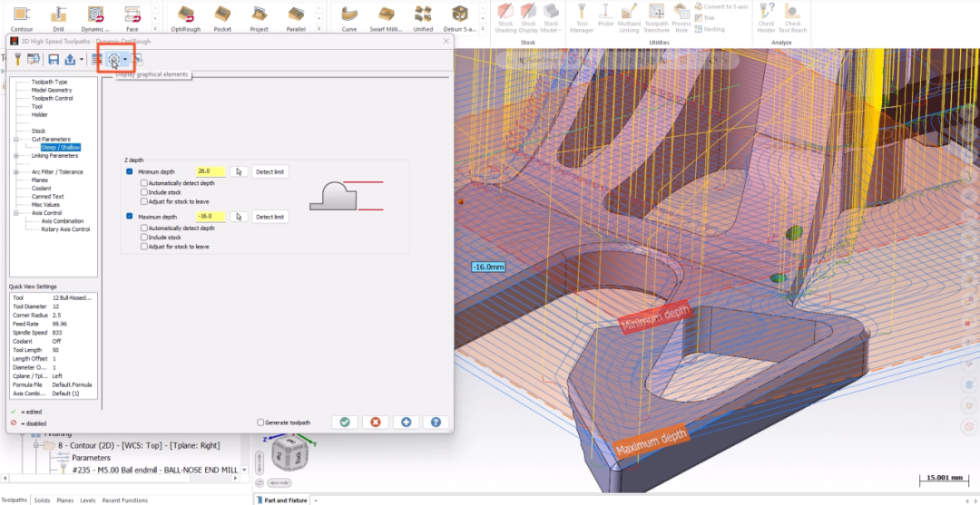Select the Part and Fixture viewsheet tab
The height and width of the screenshot is (505, 980).
click(281, 500)
